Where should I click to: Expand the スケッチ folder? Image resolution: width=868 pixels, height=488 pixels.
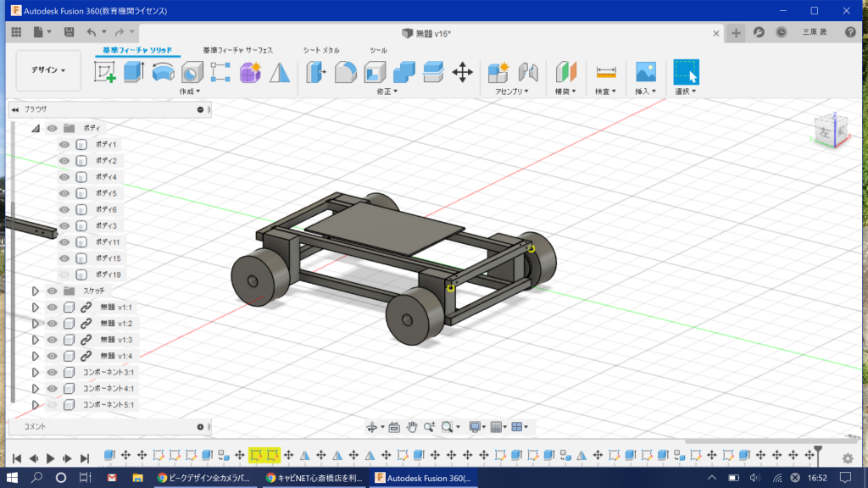click(x=36, y=291)
